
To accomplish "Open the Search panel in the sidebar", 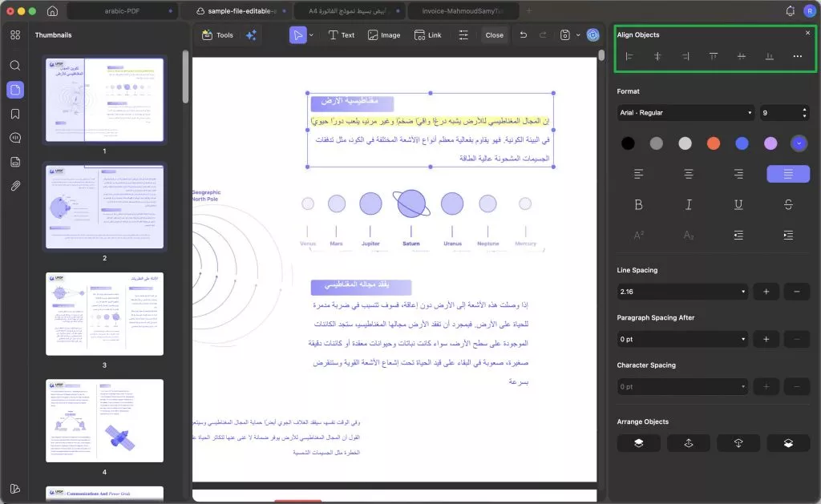I will [14, 66].
